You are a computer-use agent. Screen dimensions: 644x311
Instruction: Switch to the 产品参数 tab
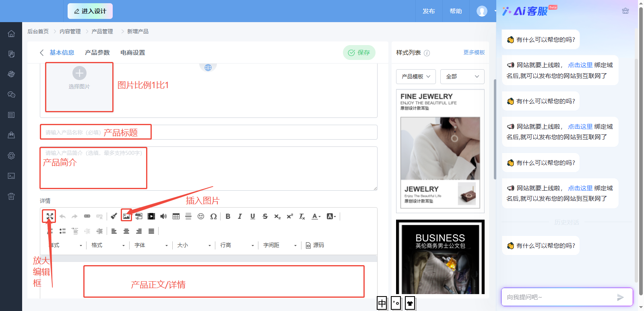pyautogui.click(x=97, y=53)
